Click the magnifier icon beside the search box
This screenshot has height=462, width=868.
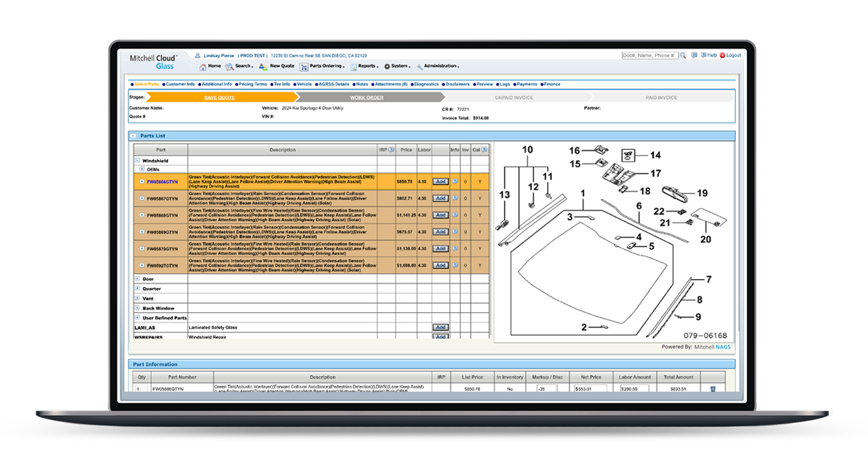(683, 56)
